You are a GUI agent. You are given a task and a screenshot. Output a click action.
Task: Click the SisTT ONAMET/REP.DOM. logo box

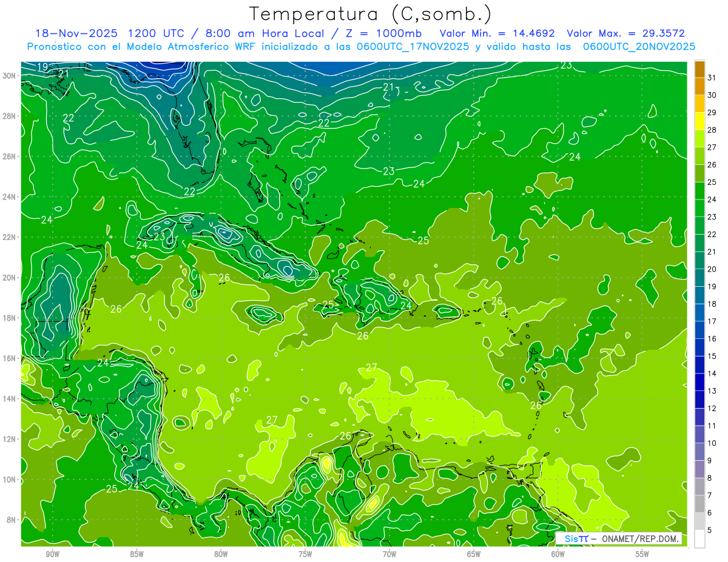tap(619, 538)
